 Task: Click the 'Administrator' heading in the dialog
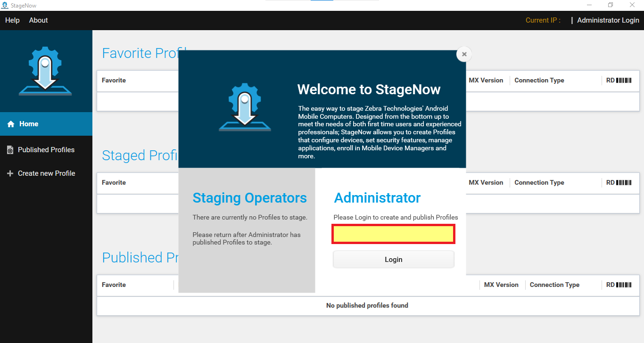(x=377, y=198)
